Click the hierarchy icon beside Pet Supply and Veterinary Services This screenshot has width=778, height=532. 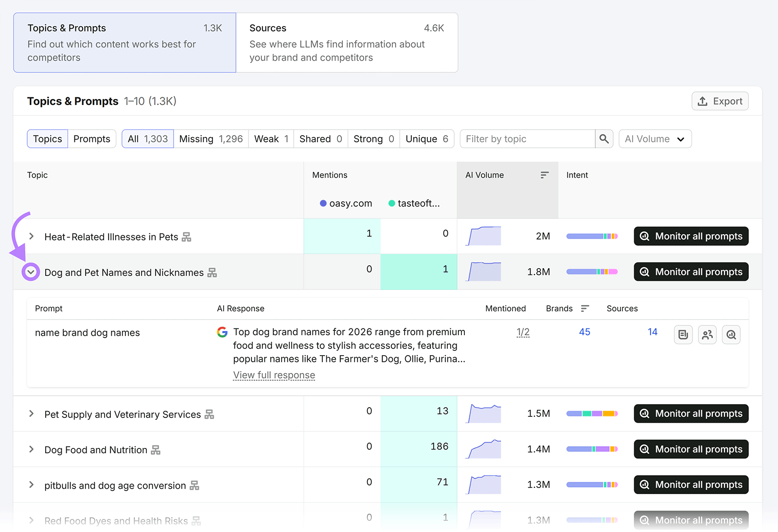[209, 414]
